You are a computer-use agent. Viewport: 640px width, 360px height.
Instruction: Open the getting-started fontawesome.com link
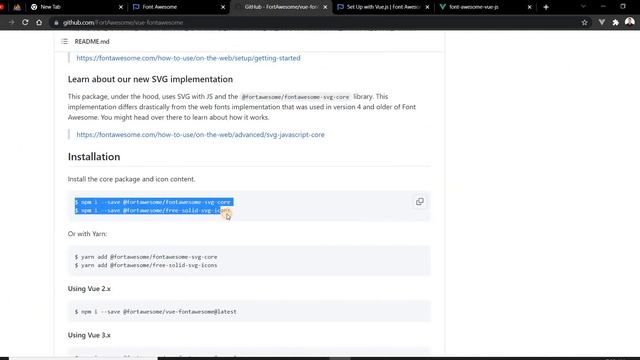(188, 58)
